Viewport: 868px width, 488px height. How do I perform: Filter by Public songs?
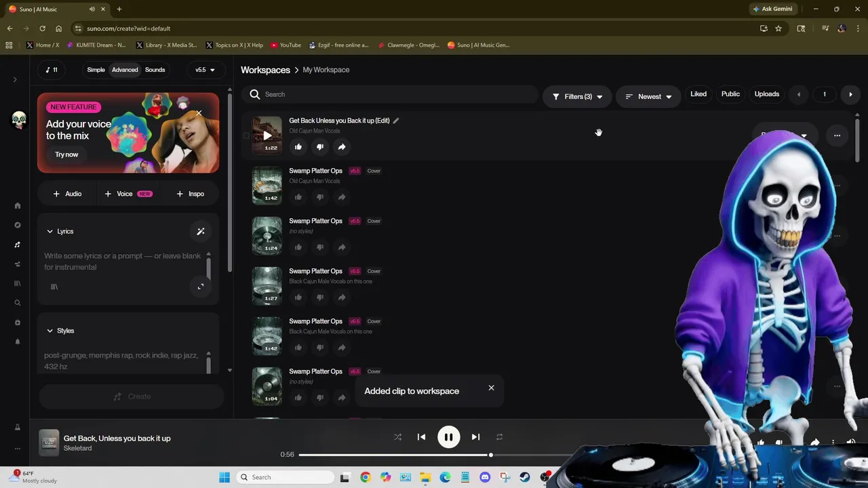[730, 94]
